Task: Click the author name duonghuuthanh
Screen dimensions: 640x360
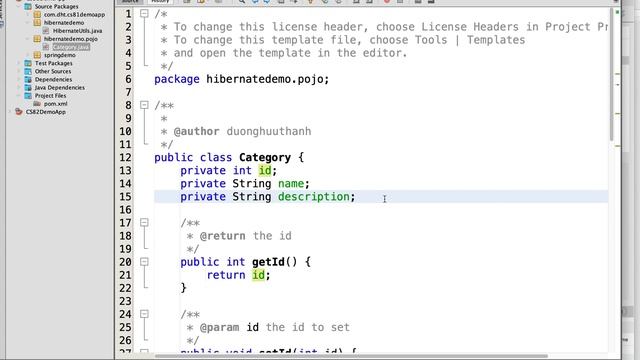Action: [x=269, y=131]
